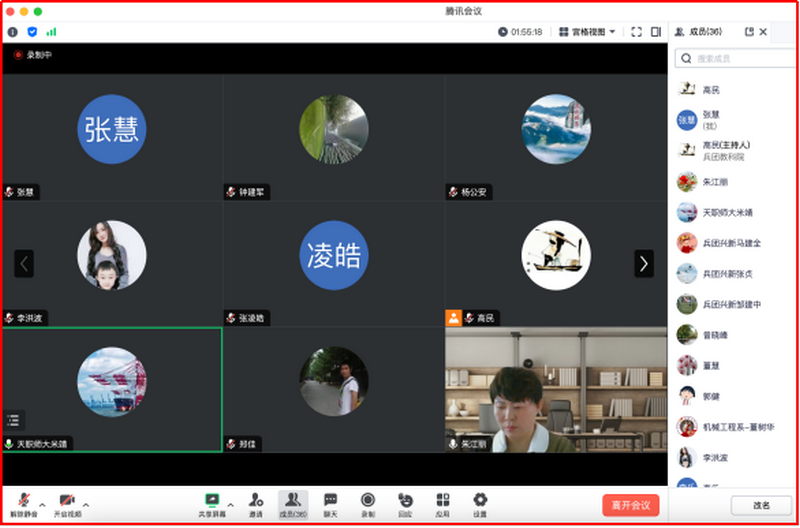Image resolution: width=800 pixels, height=528 pixels.
Task: Click the network signal strength icon
Action: point(51,32)
